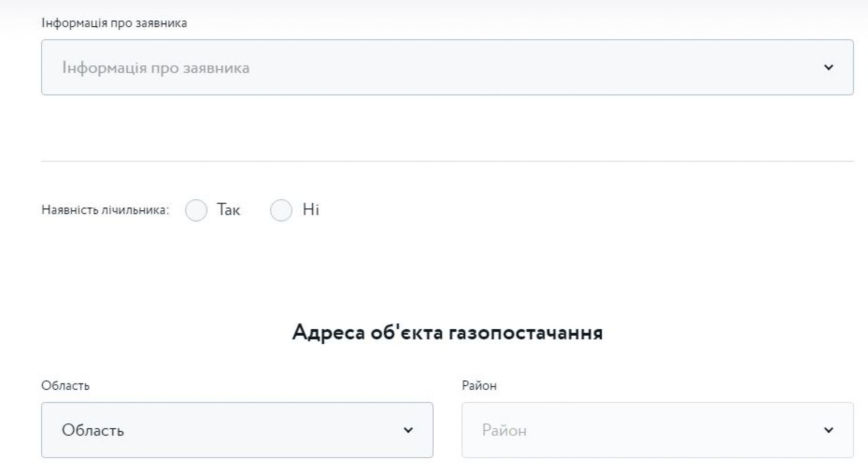Open the Інформація про заявника dropdown field
The image size is (868, 474).
coord(447,67)
